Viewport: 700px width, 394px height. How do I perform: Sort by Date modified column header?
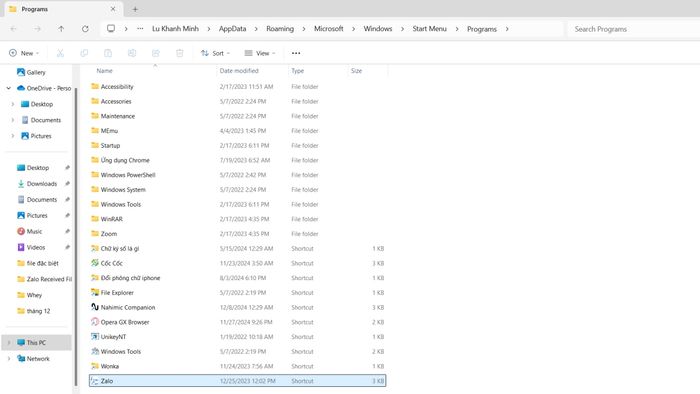coord(239,71)
